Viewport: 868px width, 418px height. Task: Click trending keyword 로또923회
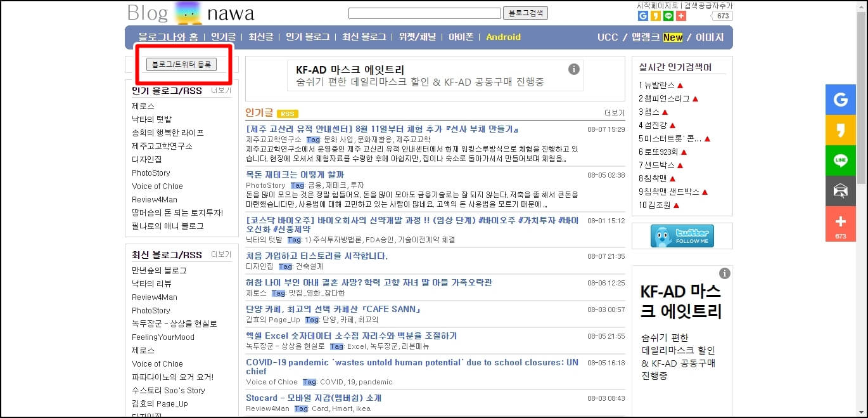(661, 152)
